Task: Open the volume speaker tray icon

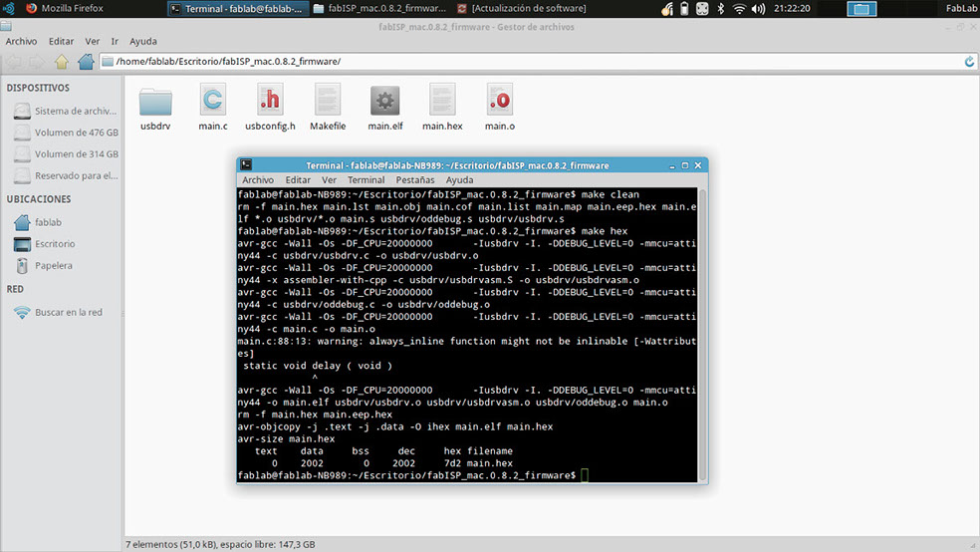Action: coord(758,9)
